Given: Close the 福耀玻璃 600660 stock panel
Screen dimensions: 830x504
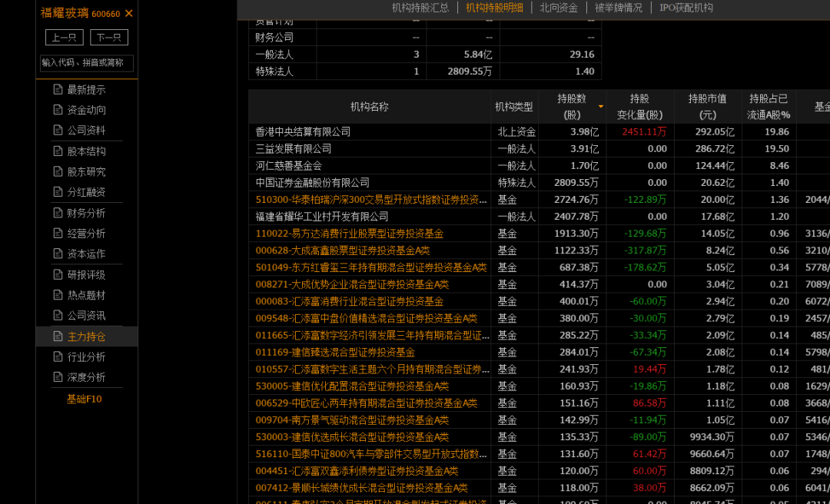Looking at the screenshot, I should coord(128,14).
